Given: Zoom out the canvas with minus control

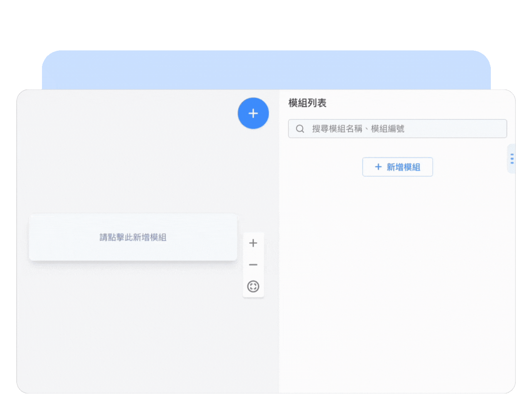Looking at the screenshot, I should (x=253, y=265).
